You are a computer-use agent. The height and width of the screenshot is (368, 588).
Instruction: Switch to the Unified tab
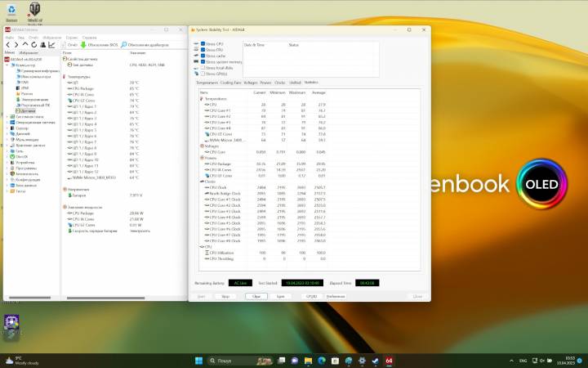pyautogui.click(x=295, y=83)
